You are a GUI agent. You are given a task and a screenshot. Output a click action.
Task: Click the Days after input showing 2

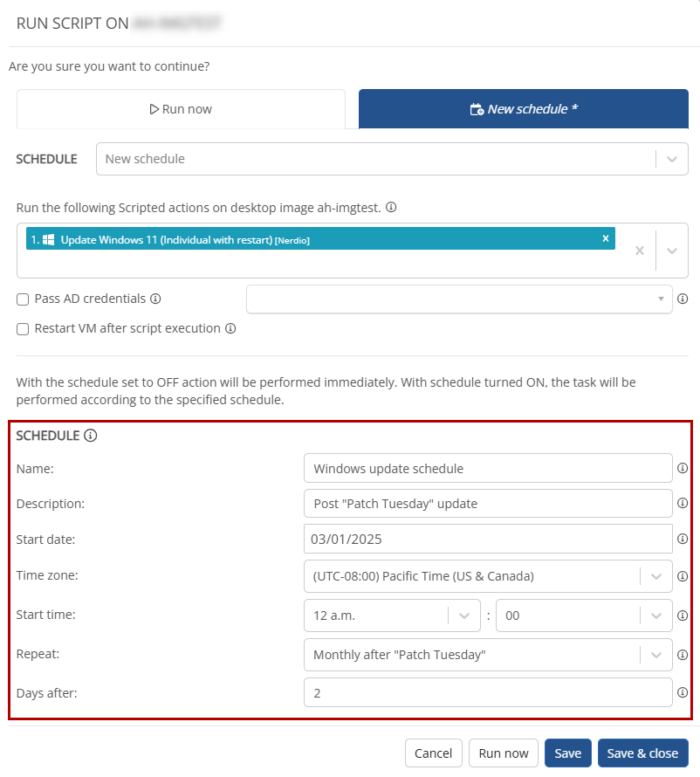click(x=488, y=691)
